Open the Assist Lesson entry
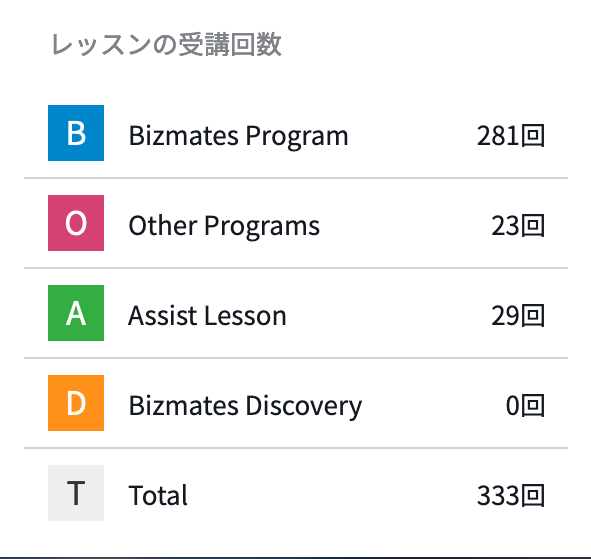This screenshot has height=559, width=591. [x=207, y=316]
